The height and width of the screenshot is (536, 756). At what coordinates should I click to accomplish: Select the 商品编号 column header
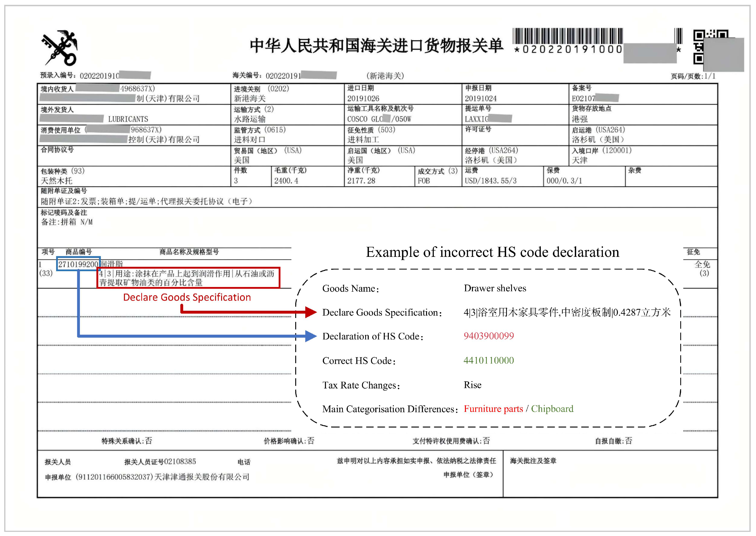tap(79, 252)
